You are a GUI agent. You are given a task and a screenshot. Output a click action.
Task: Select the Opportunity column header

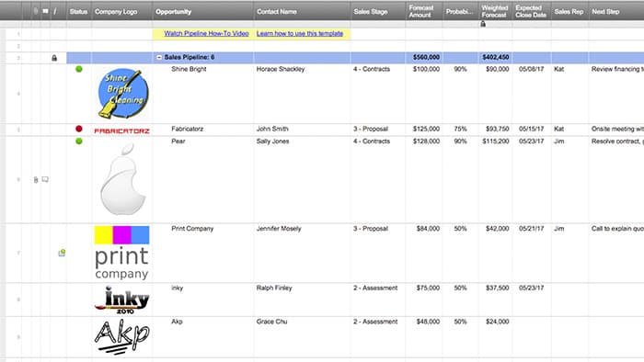click(203, 11)
